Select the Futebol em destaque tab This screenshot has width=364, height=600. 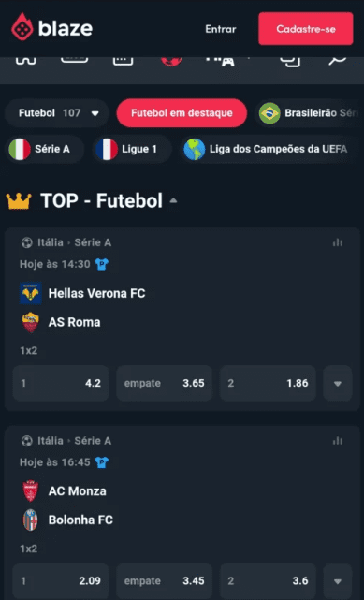[x=182, y=113]
